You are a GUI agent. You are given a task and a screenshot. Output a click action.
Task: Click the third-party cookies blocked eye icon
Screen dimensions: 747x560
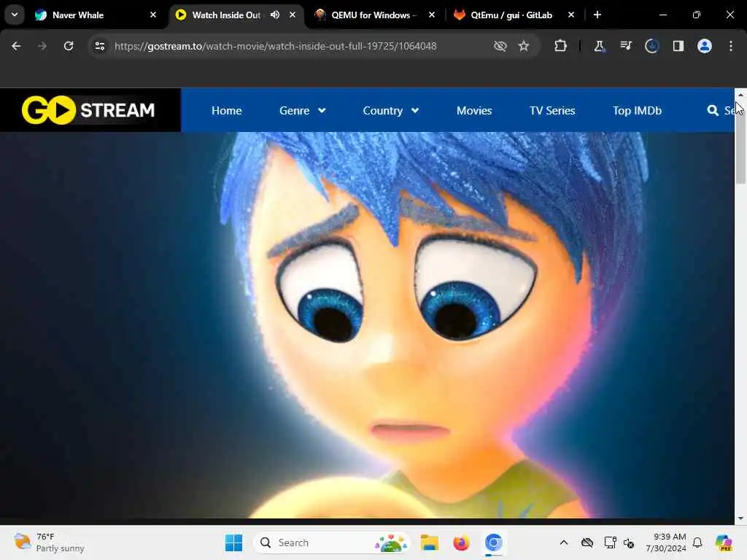(x=500, y=46)
